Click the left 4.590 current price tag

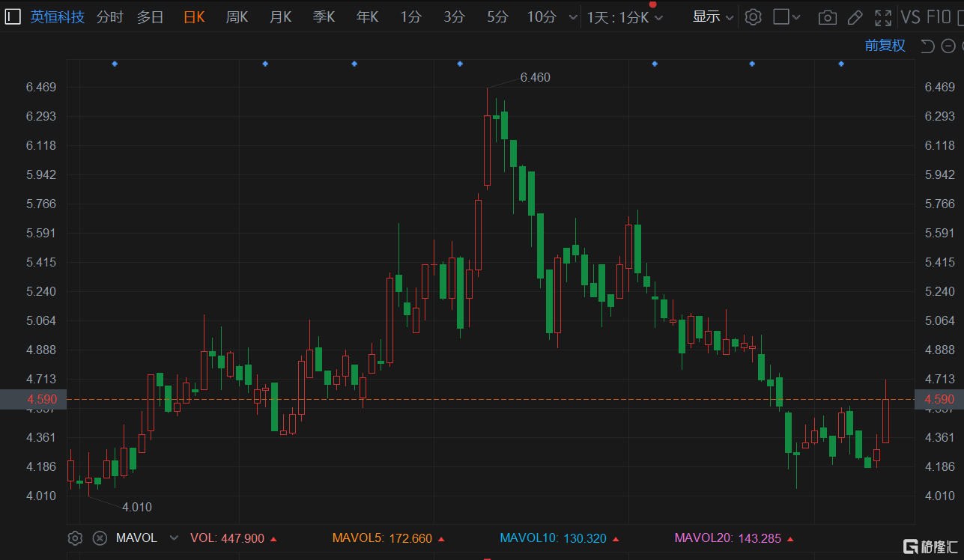click(x=34, y=399)
